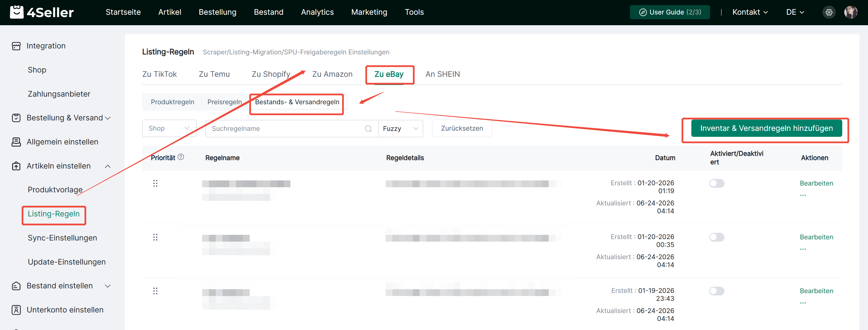The width and height of the screenshot is (868, 330).
Task: Open the Shop filter dropdown
Action: pos(169,128)
